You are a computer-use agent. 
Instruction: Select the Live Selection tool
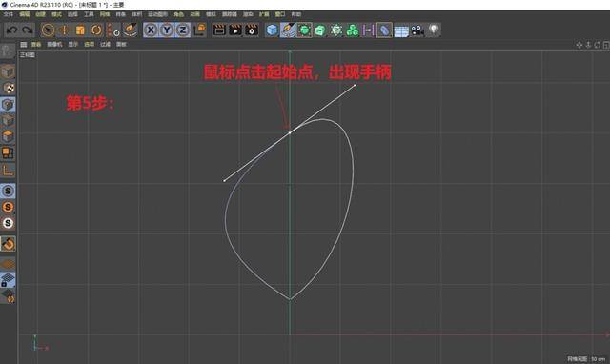pyautogui.click(x=48, y=30)
